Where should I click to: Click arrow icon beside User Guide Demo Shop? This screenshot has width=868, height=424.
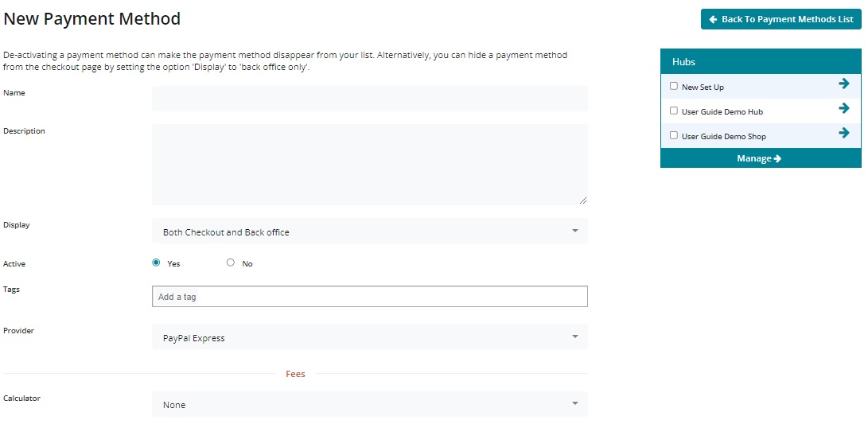click(844, 133)
